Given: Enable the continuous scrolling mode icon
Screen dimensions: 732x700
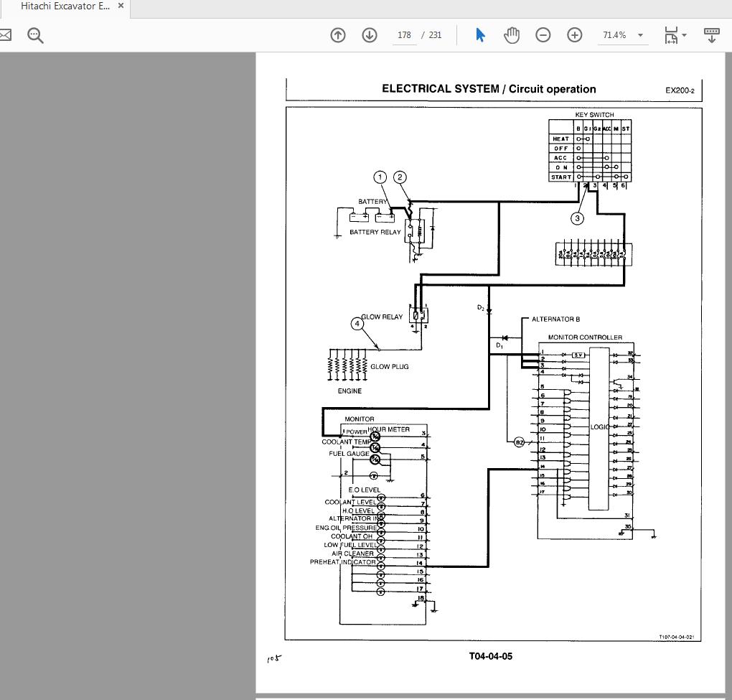Looking at the screenshot, I should pyautogui.click(x=711, y=34).
